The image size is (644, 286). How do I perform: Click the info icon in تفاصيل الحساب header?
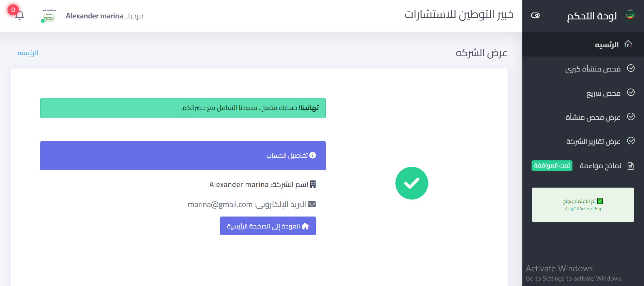(x=312, y=155)
